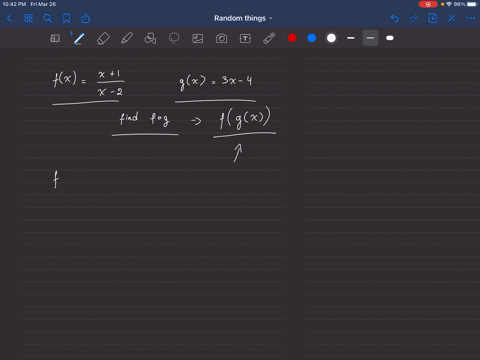Select the Shapes tool
The image size is (480, 360).
click(x=150, y=38)
